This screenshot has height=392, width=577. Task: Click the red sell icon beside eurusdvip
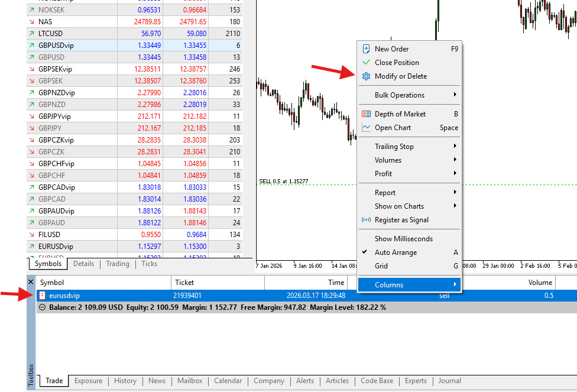(x=42, y=295)
